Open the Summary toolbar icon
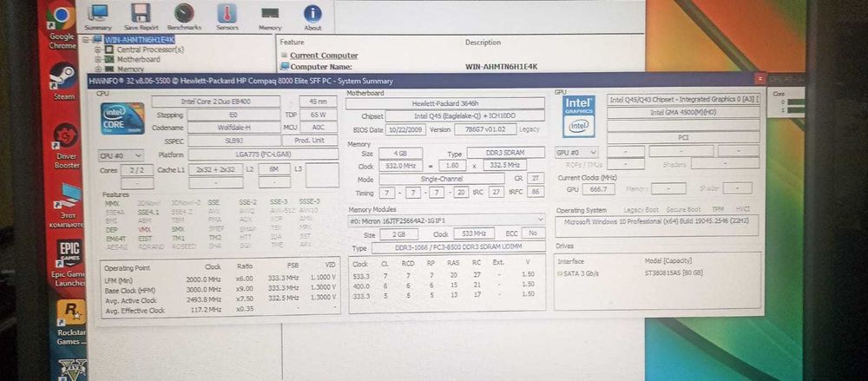 [98, 16]
